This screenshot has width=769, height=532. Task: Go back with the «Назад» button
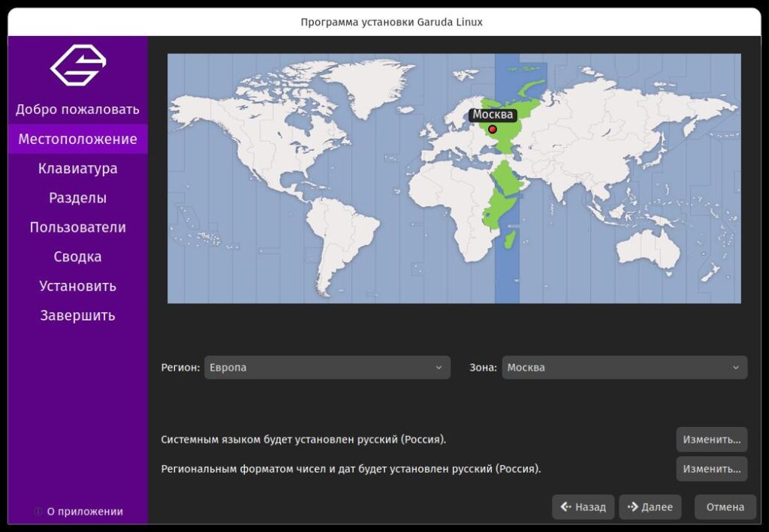coord(583,507)
